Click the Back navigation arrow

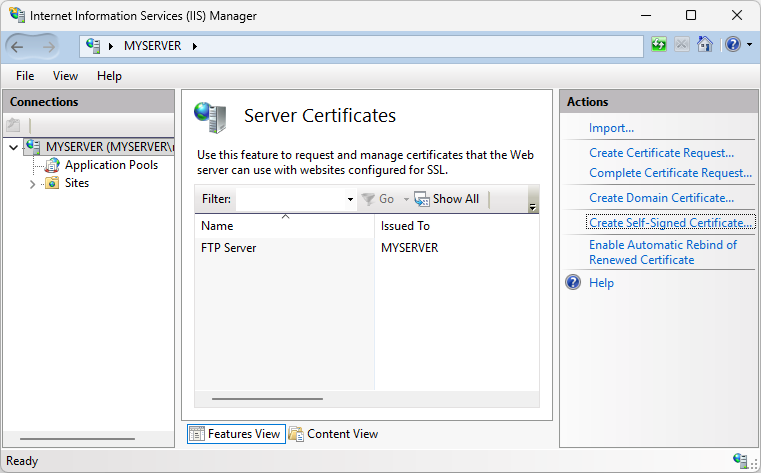18,46
